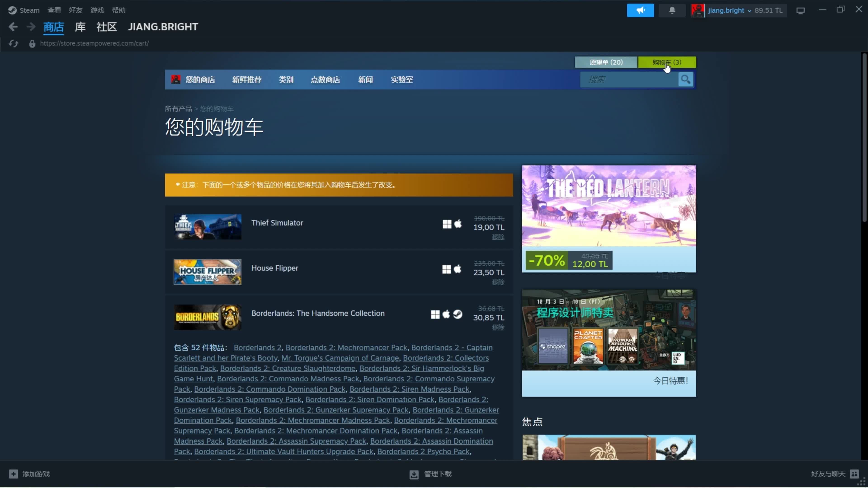Click 管理下载 manage downloads text

coord(438,474)
